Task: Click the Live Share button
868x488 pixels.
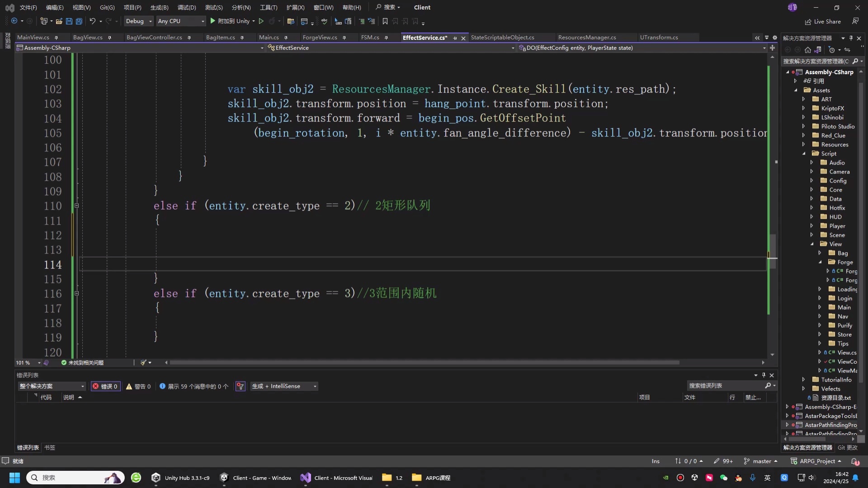Action: pos(823,21)
